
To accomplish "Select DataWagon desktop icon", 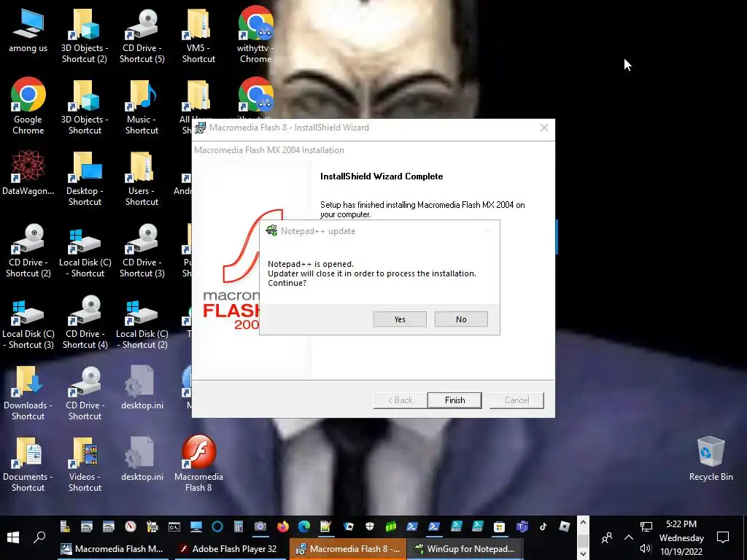I will [x=28, y=174].
